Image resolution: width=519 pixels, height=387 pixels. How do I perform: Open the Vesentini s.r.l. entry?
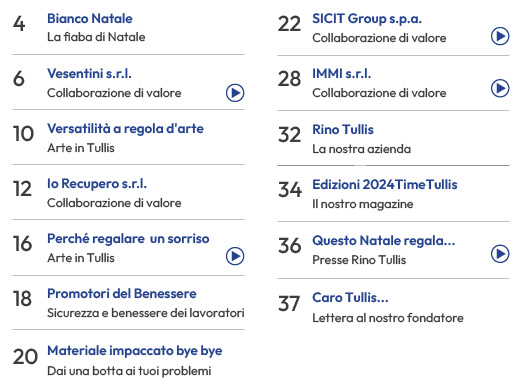pos(89,74)
